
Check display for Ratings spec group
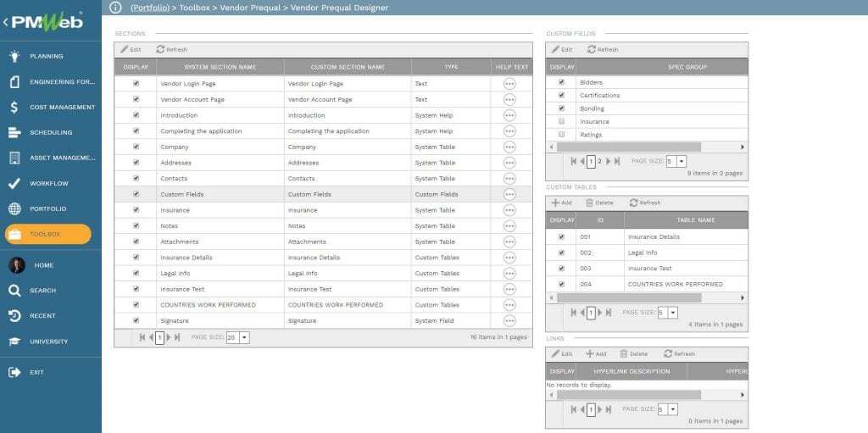pyautogui.click(x=561, y=135)
